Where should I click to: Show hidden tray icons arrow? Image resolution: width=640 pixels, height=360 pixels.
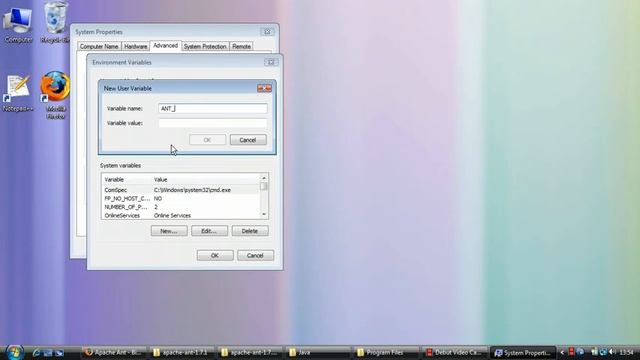pyautogui.click(x=562, y=353)
